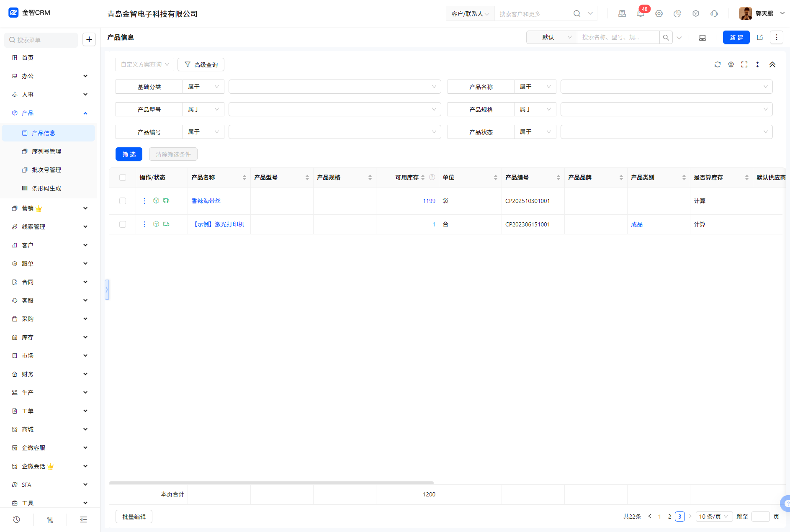The height and width of the screenshot is (532, 790).
Task: Check the checkbox for 香辣海带丝 row
Action: coord(123,201)
